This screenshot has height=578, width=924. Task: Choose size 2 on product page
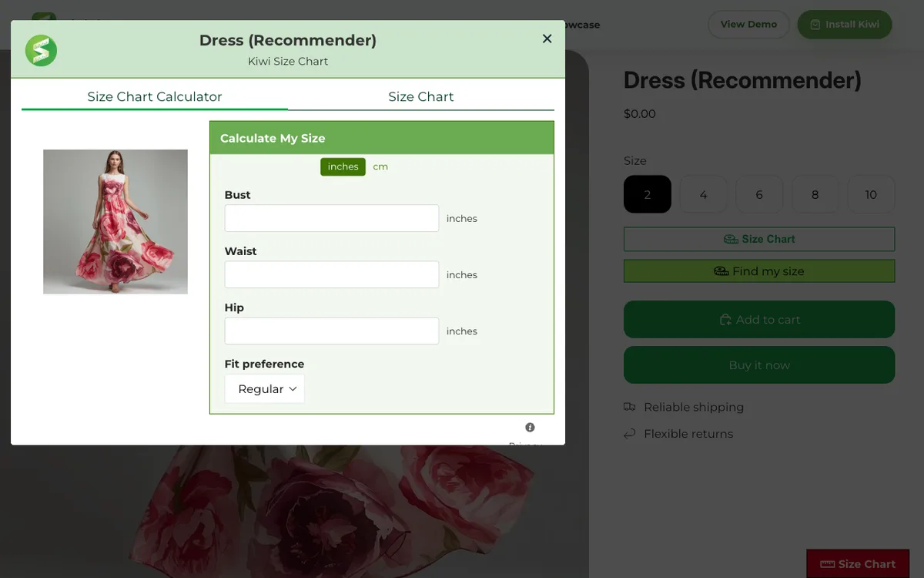pos(648,194)
